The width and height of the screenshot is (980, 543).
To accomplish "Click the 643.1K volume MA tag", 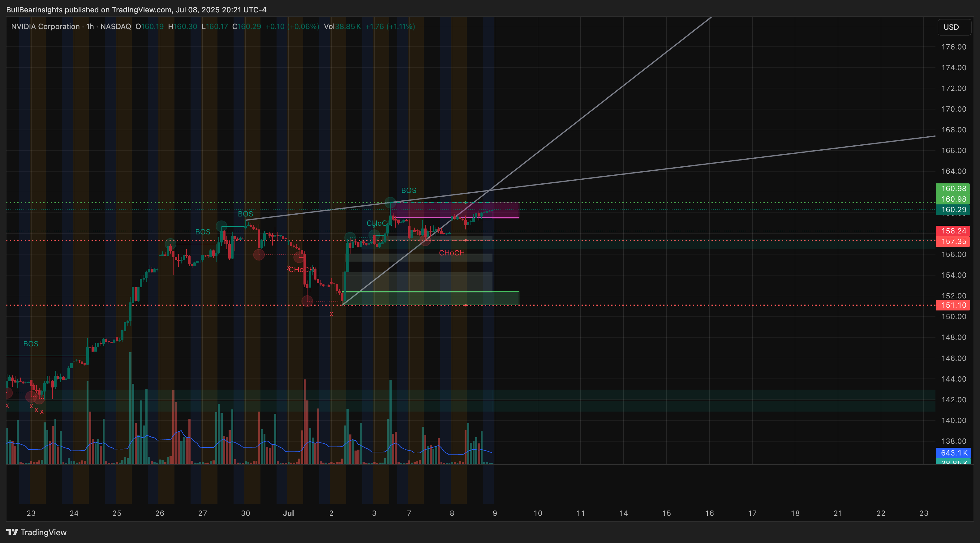I will (953, 453).
